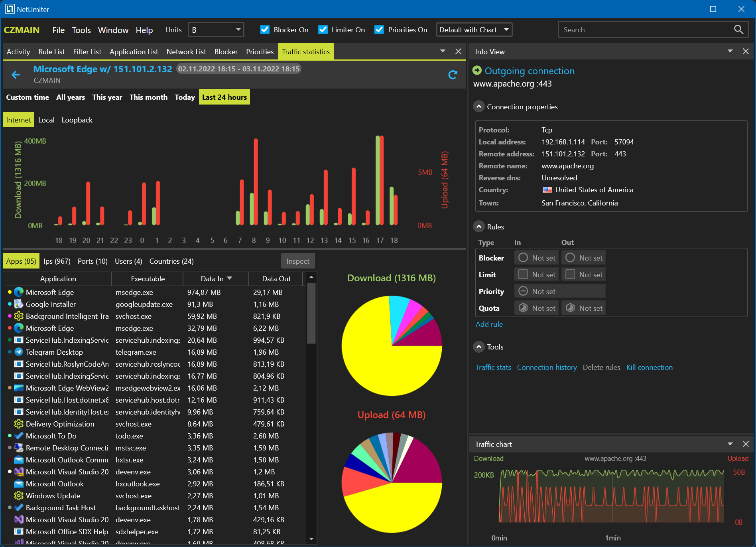
Task: Open the Traffic stats link
Action: point(493,367)
